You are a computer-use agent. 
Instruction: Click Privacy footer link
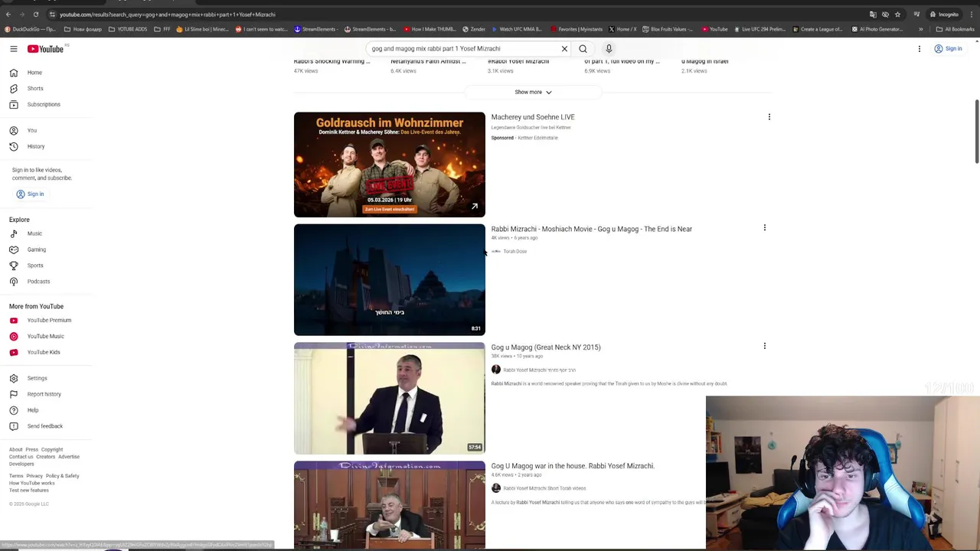pyautogui.click(x=34, y=476)
